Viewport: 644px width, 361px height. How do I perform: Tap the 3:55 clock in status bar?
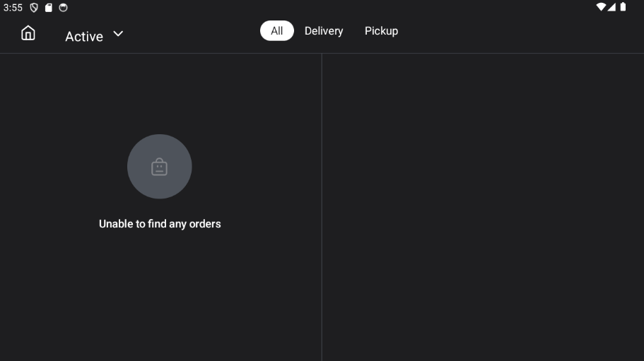pos(13,8)
